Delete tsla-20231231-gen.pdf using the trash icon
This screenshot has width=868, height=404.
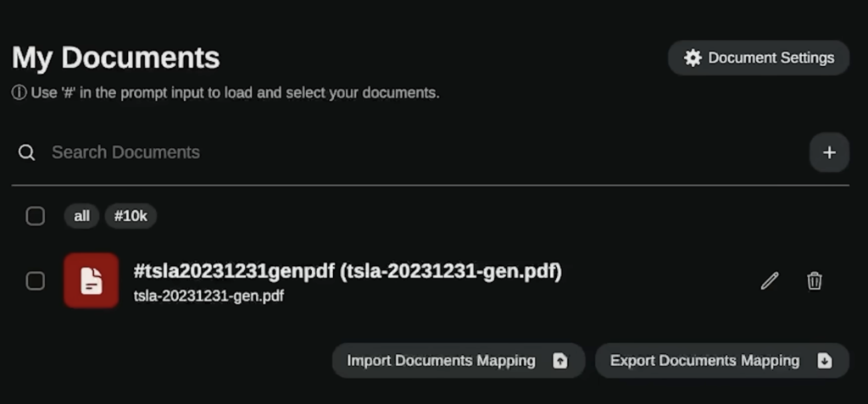[815, 281]
